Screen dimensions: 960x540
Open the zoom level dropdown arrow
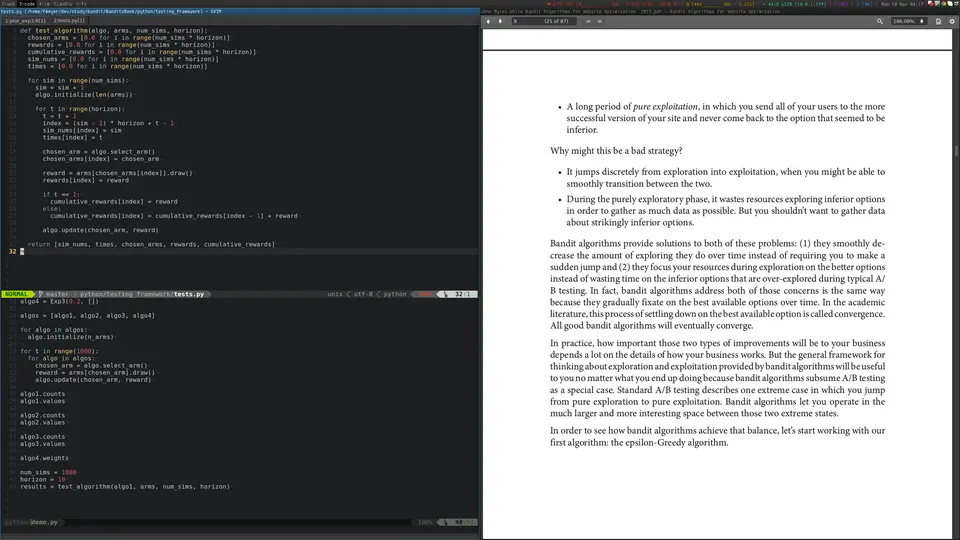pos(922,21)
